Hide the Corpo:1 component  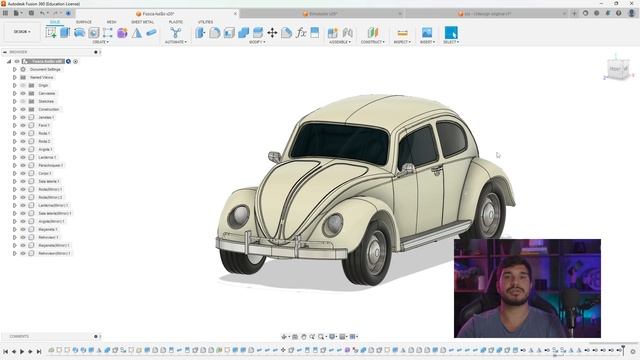(23, 173)
